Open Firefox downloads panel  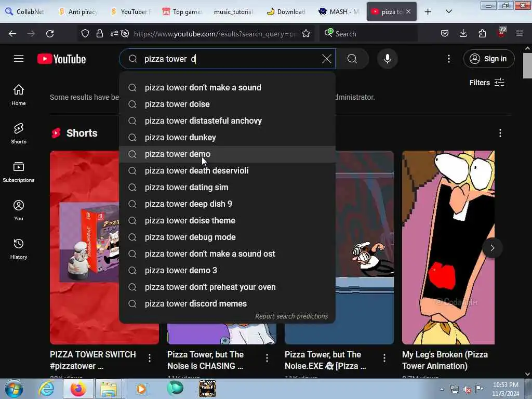(x=463, y=34)
